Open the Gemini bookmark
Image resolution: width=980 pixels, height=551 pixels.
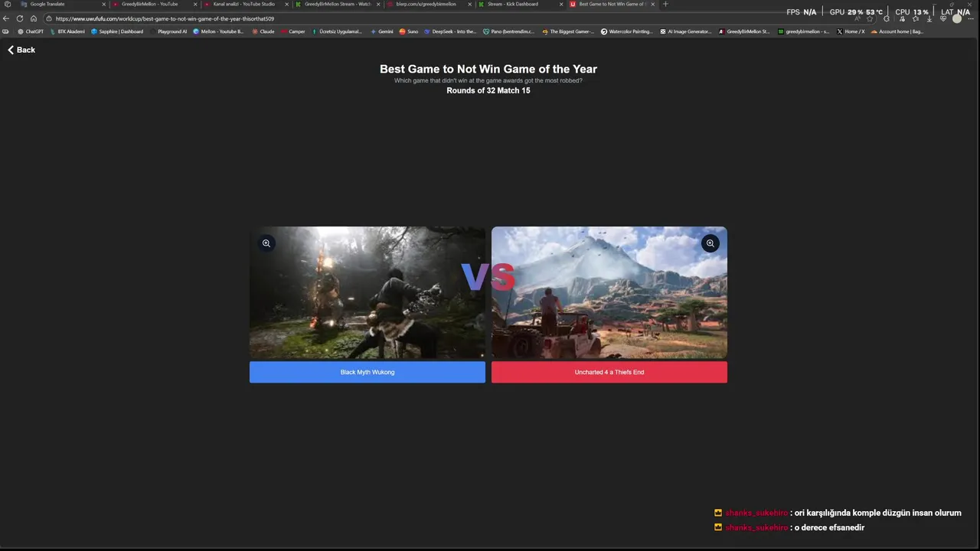point(383,31)
